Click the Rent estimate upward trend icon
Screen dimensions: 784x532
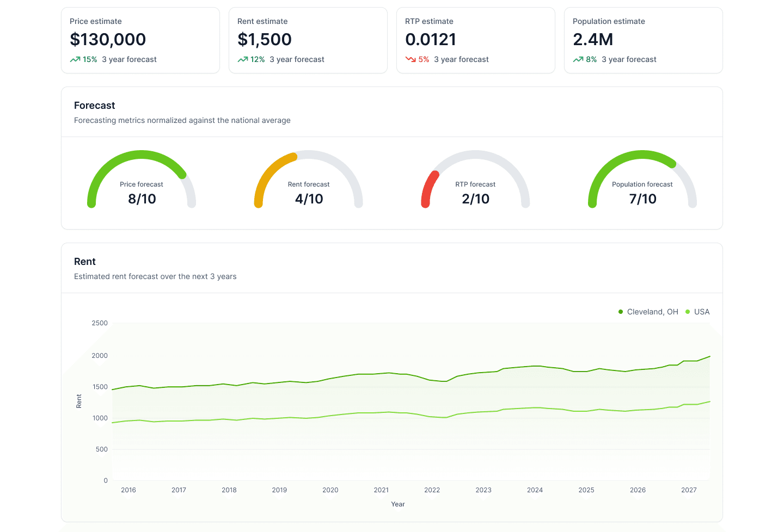click(x=243, y=59)
